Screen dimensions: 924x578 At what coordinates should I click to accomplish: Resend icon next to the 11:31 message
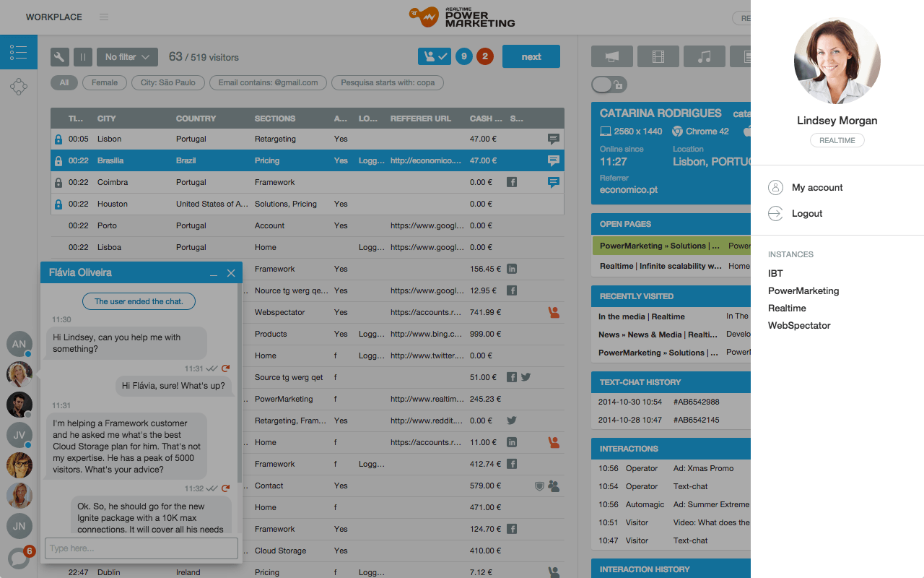pyautogui.click(x=225, y=368)
